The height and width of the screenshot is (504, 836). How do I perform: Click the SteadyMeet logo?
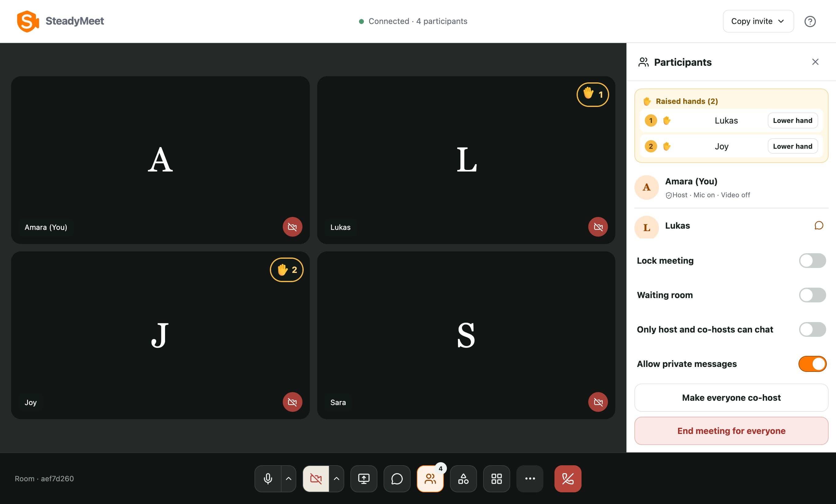pos(60,22)
